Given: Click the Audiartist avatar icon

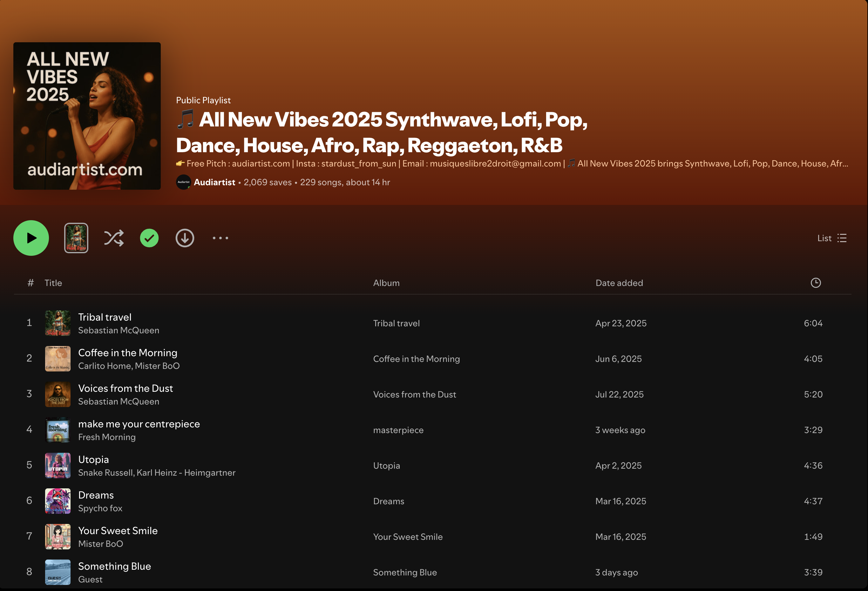Looking at the screenshot, I should point(183,182).
